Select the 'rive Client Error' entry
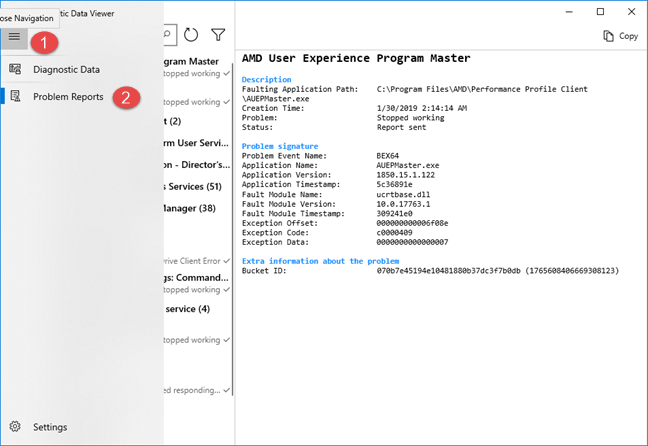 pyautogui.click(x=197, y=261)
